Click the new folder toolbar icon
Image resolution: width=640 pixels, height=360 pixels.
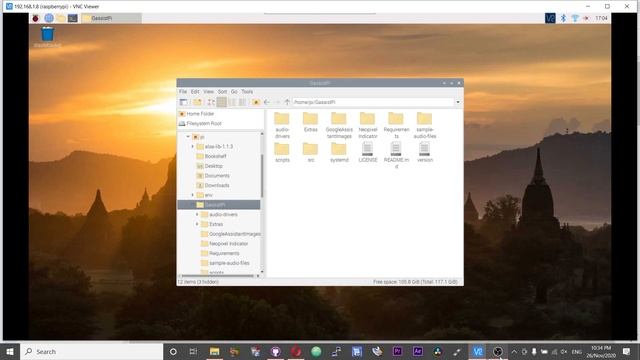click(198, 102)
